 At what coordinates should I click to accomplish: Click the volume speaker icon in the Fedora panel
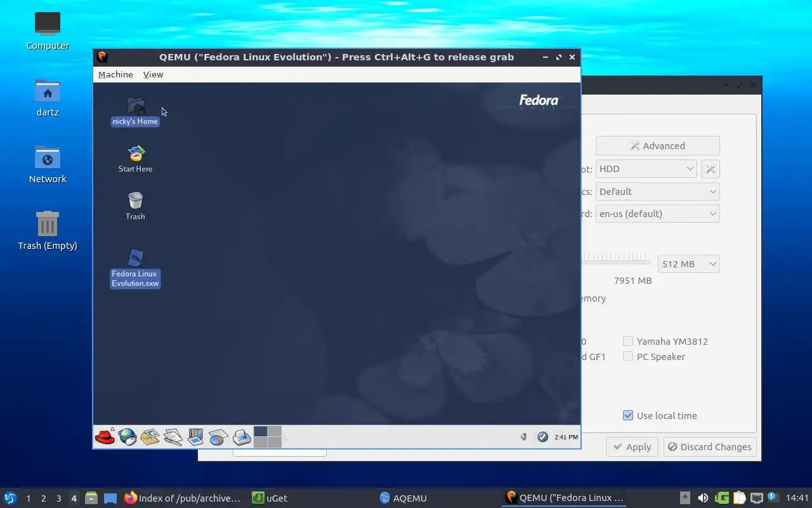click(x=523, y=437)
